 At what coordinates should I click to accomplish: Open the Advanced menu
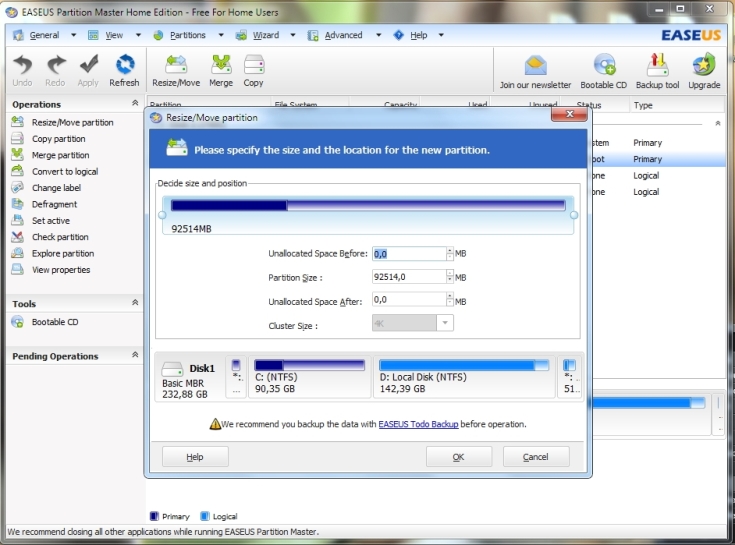pyautogui.click(x=343, y=35)
